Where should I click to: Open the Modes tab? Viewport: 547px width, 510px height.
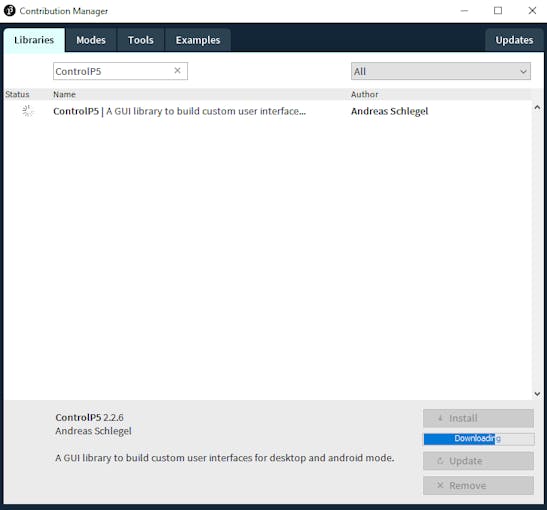(91, 40)
